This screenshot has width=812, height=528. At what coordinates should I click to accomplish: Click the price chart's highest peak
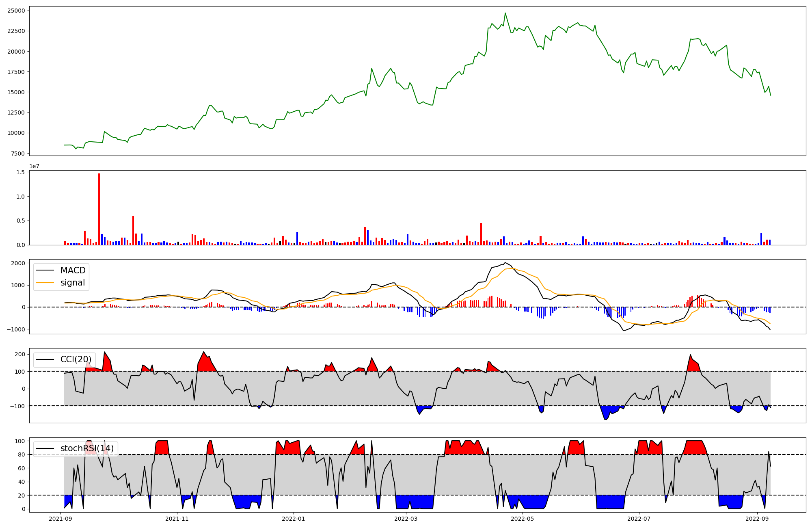505,13
